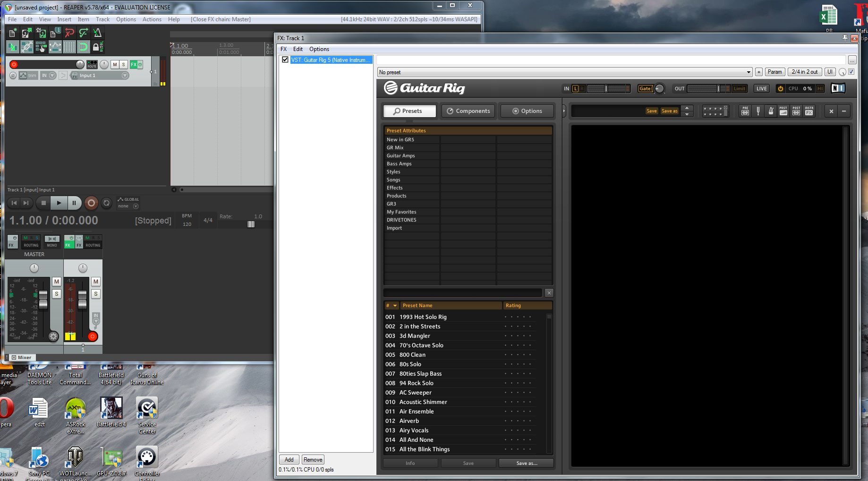868x481 pixels.
Task: Toggle Track 1 phase invert icon
Action: click(x=13, y=76)
